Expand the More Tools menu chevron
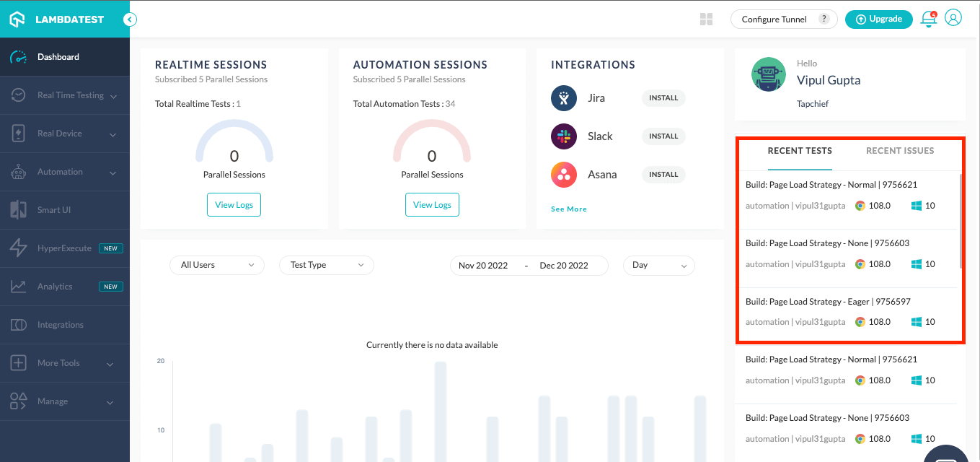980x462 pixels. [x=110, y=364]
